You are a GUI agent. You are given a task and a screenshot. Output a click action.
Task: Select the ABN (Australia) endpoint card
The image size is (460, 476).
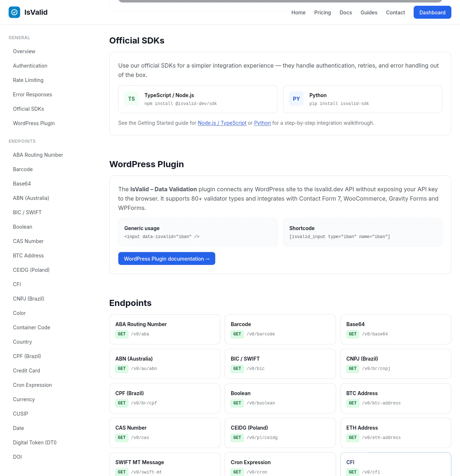[x=165, y=364]
